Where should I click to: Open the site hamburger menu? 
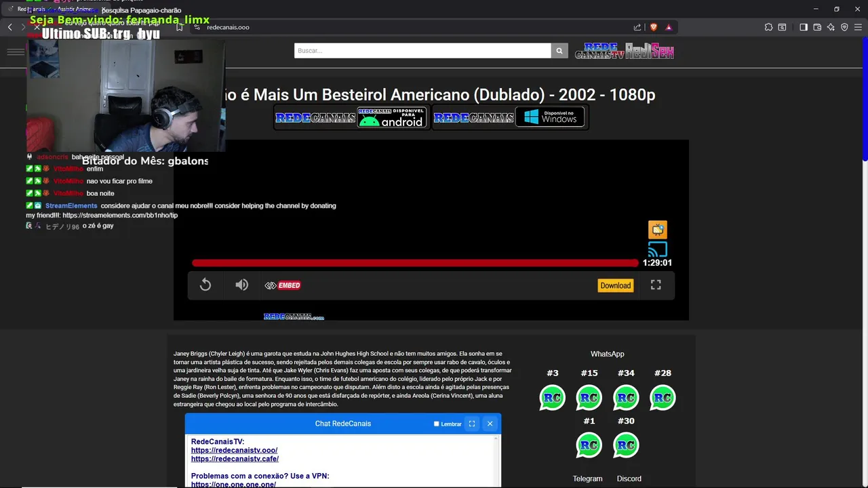point(15,52)
